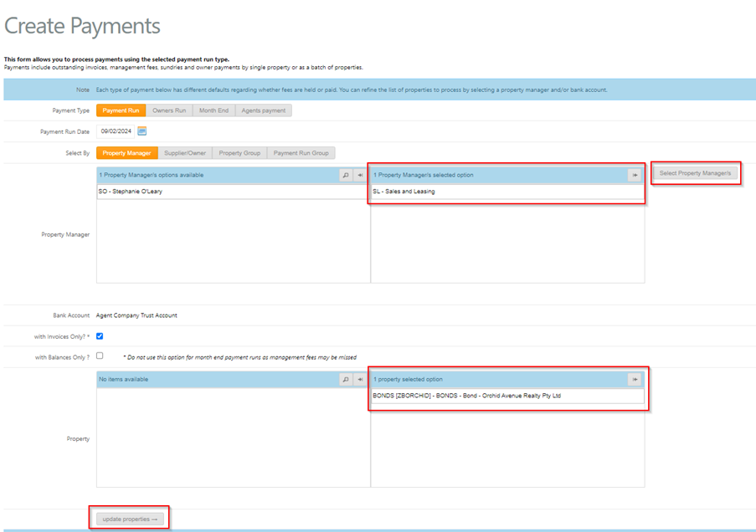This screenshot has width=756, height=532.
Task: Search the available property items list
Action: [346, 380]
